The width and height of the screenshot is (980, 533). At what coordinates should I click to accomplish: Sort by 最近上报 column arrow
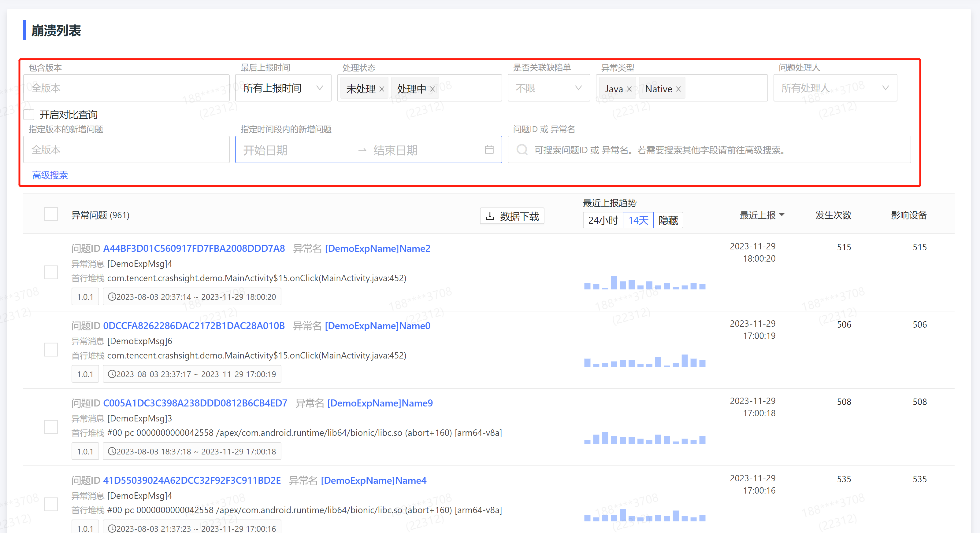782,215
